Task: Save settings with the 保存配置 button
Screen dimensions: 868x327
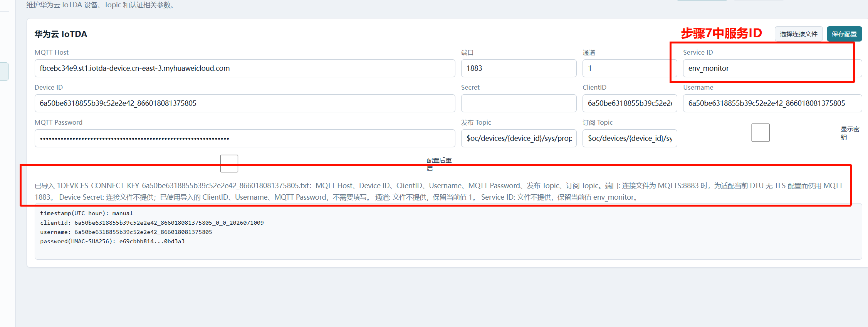Action: [844, 34]
